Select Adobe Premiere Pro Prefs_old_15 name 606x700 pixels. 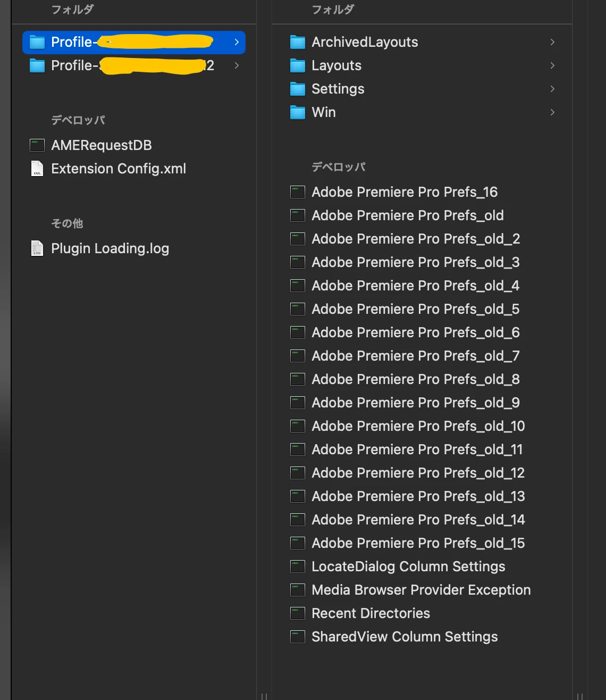tap(418, 543)
